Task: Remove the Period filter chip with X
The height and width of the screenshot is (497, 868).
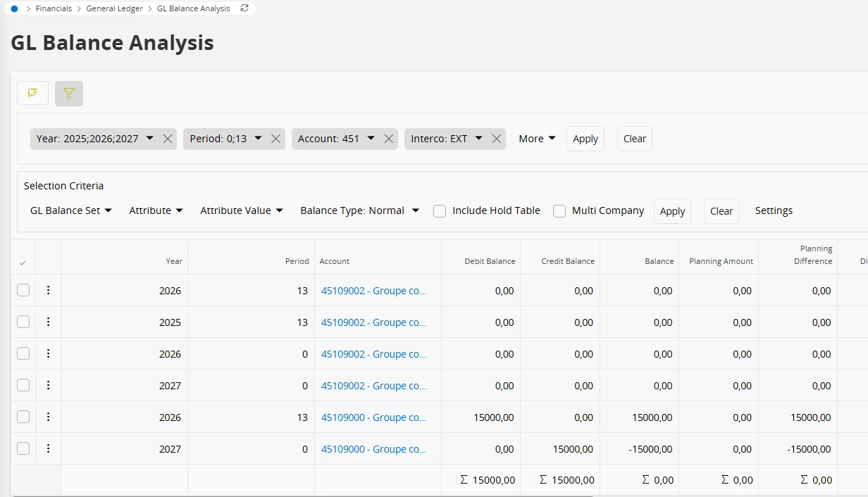Action: click(276, 139)
